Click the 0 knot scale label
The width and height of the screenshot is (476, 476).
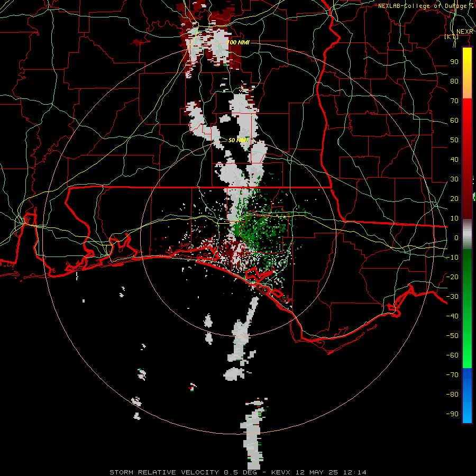pos(456,238)
